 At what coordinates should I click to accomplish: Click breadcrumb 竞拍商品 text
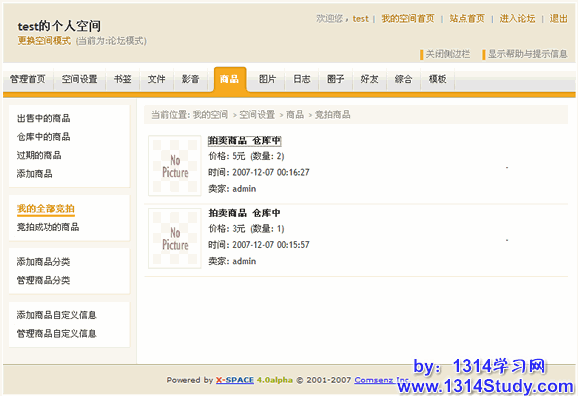point(332,115)
